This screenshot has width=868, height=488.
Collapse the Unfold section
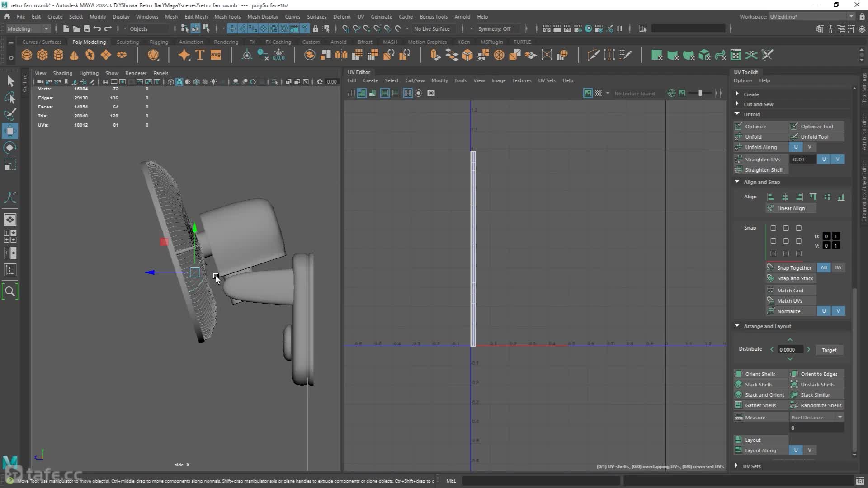[737, 114]
